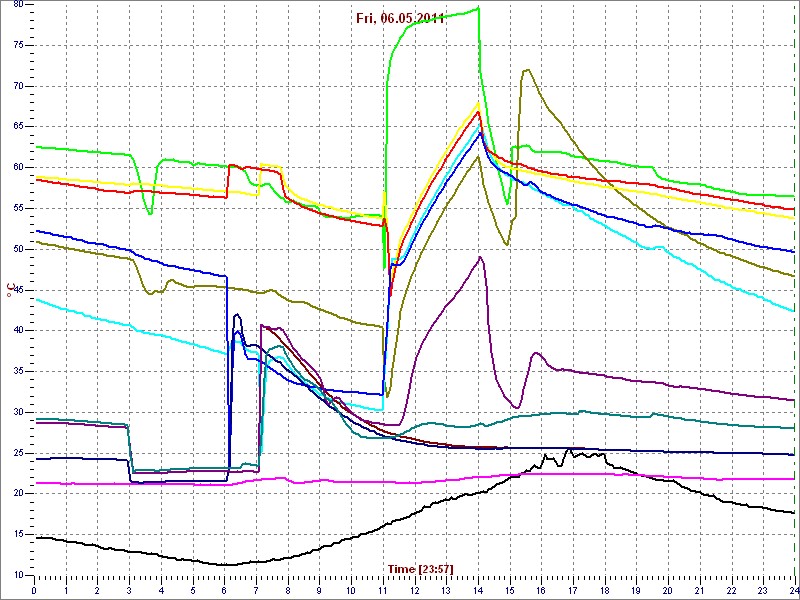Click hour 19 on the time axis

pyautogui.click(x=636, y=589)
